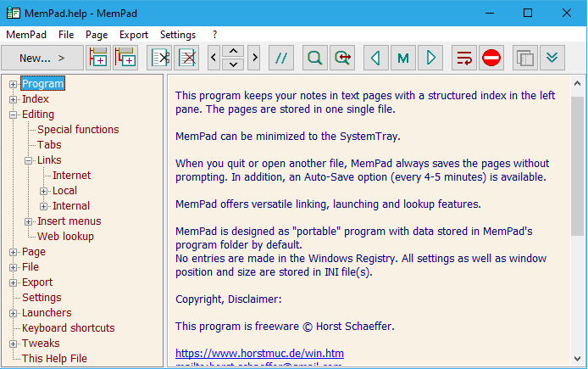Viewport: 588px width, 369px height.
Task: Expand the Export tree node
Action: [x=13, y=283]
